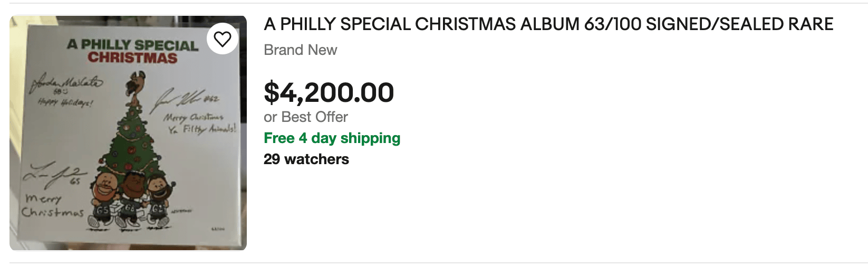The width and height of the screenshot is (868, 266).
Task: Click the red "CHRISTMAS" word on the cover
Action: click(132, 58)
